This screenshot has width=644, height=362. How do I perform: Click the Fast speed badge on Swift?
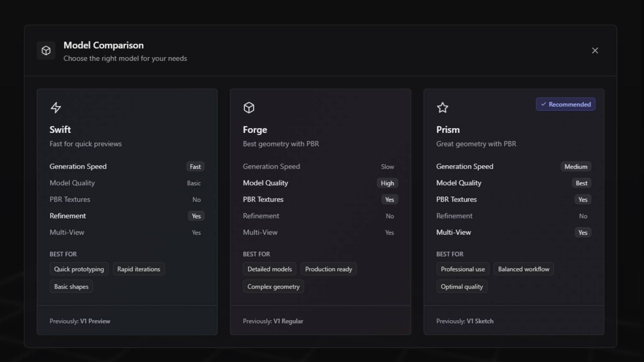[x=195, y=167]
